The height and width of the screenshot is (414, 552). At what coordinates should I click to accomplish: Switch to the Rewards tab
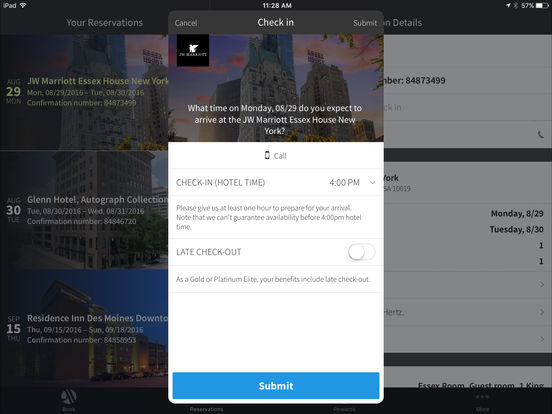(344, 409)
